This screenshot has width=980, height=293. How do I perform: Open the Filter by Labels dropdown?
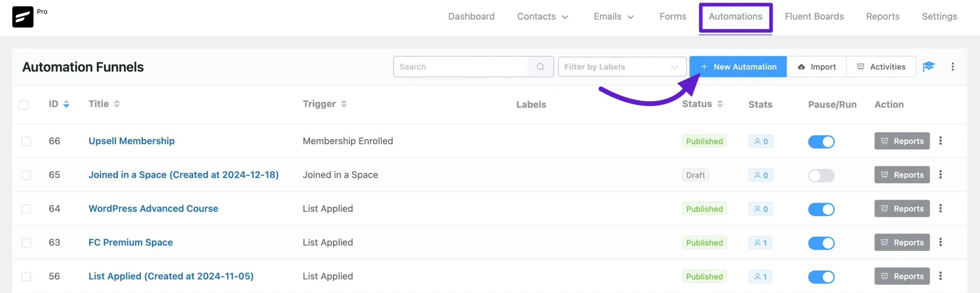tap(622, 67)
